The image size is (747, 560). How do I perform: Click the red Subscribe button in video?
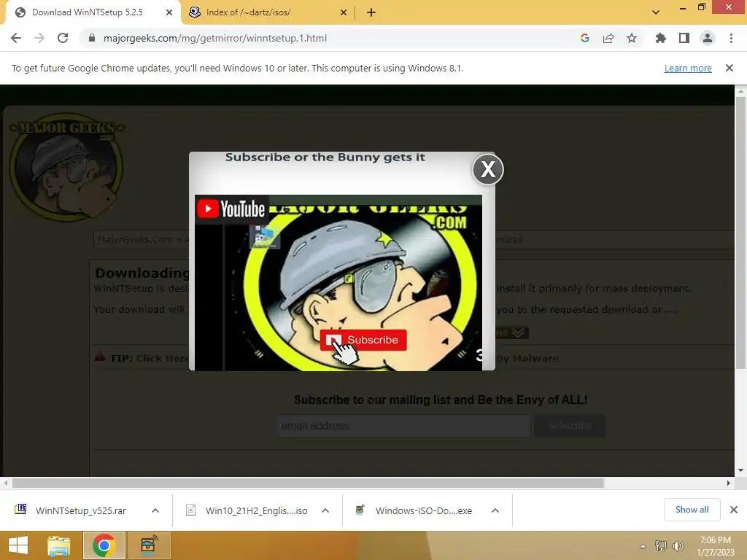coord(363,340)
